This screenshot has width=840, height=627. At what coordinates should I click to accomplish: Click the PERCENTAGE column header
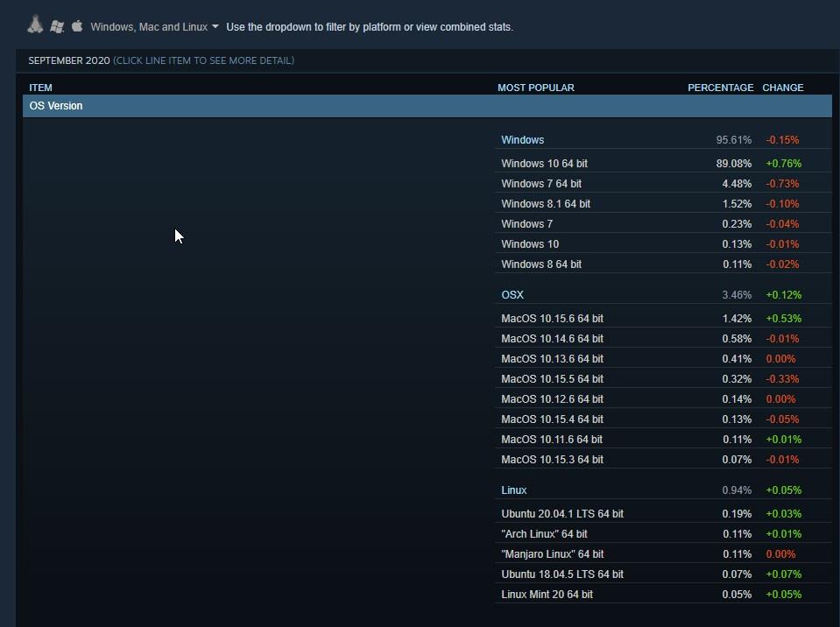(x=721, y=88)
